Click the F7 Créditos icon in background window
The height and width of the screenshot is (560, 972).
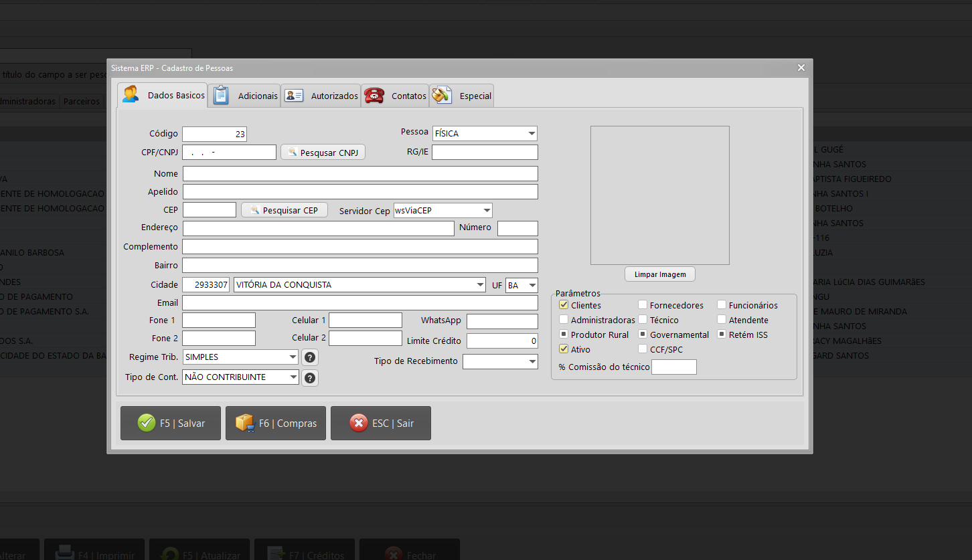[275, 554]
